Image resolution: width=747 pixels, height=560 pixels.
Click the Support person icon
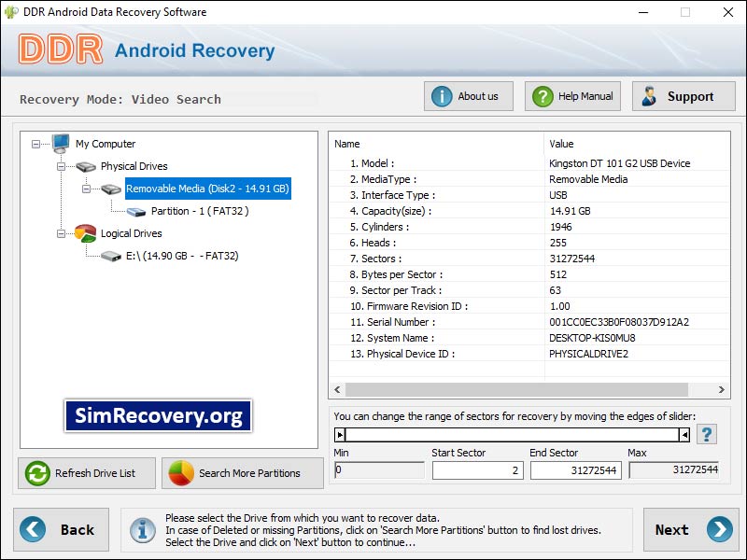click(649, 96)
